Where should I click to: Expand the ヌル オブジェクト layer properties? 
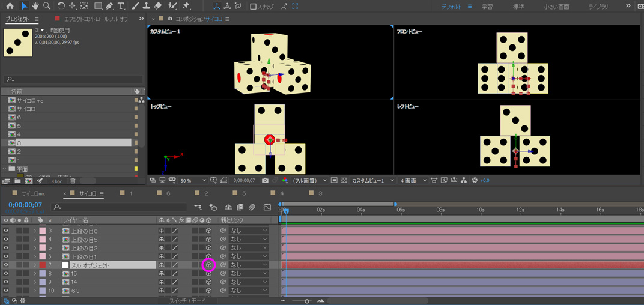pyautogui.click(x=35, y=265)
